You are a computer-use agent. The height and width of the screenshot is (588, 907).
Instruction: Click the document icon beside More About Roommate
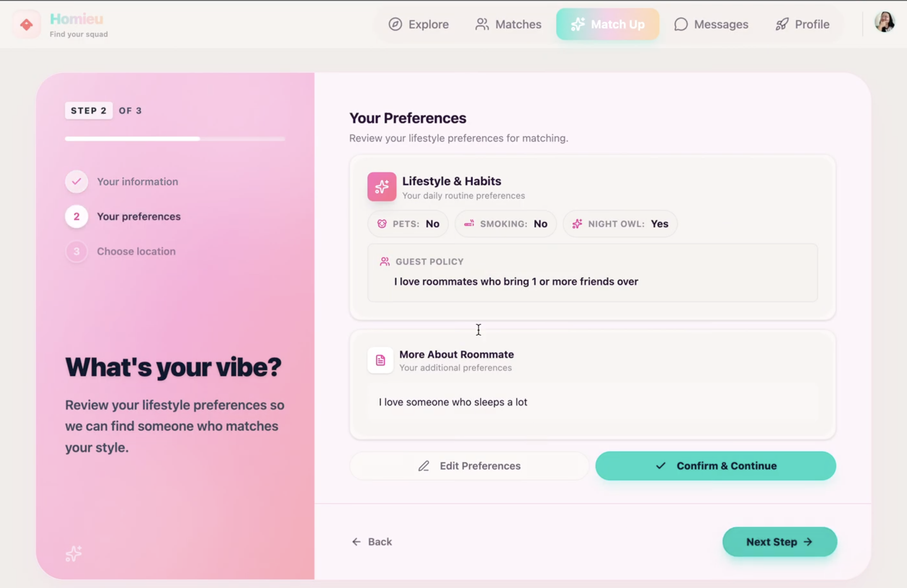coord(380,360)
